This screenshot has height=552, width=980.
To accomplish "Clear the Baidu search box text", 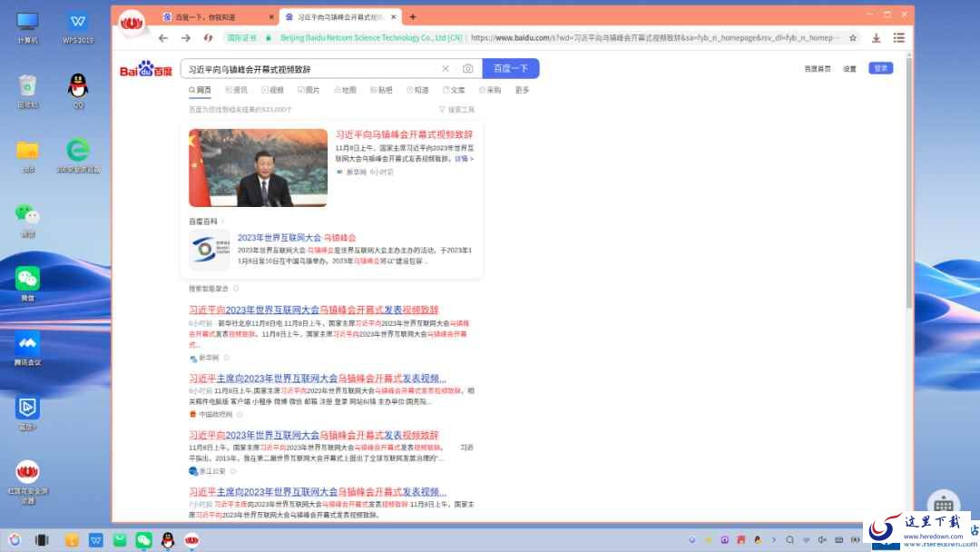I will pyautogui.click(x=445, y=69).
